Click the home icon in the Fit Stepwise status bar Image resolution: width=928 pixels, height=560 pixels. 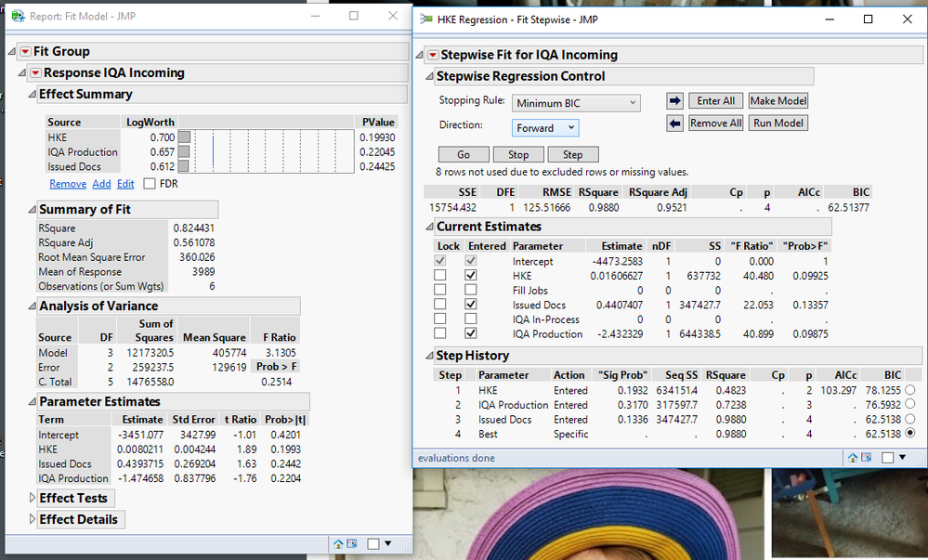852,458
